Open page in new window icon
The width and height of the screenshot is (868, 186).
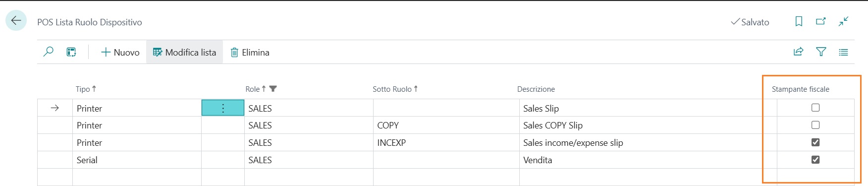pos(821,21)
